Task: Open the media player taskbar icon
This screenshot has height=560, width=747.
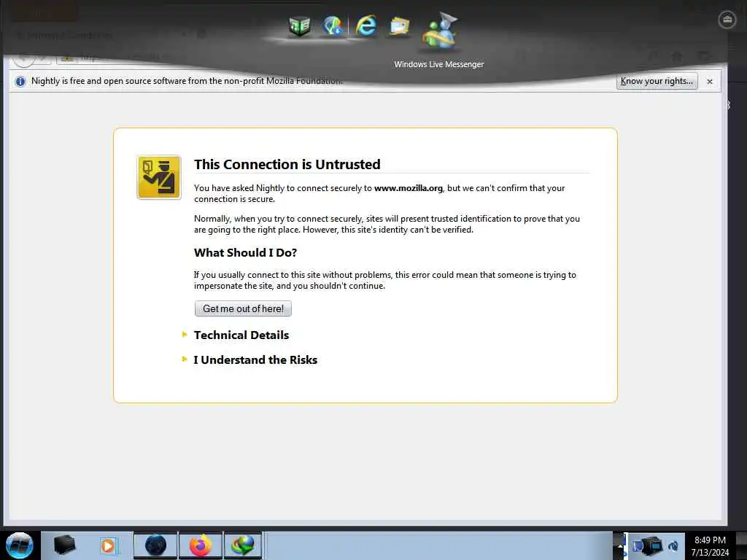Action: pyautogui.click(x=108, y=545)
